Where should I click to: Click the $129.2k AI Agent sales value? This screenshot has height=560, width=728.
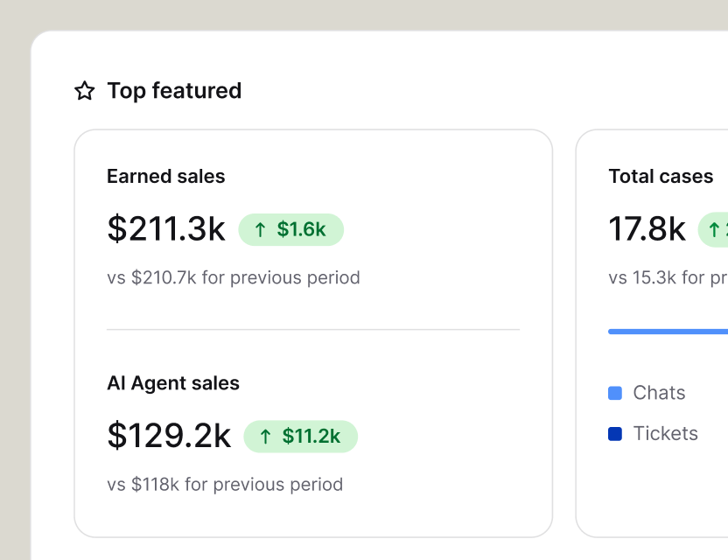click(x=169, y=436)
